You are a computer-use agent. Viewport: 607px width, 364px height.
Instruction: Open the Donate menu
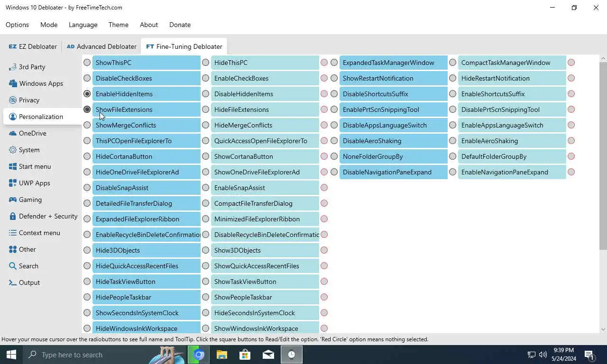click(180, 25)
